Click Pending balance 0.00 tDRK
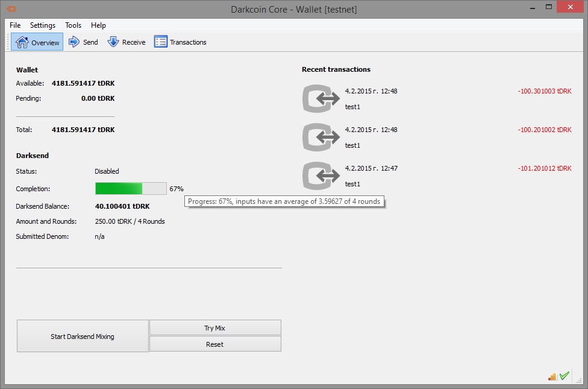 98,98
